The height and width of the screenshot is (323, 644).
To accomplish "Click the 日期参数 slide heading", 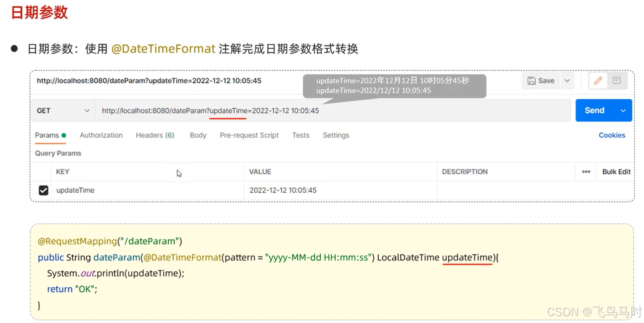I will click(39, 13).
